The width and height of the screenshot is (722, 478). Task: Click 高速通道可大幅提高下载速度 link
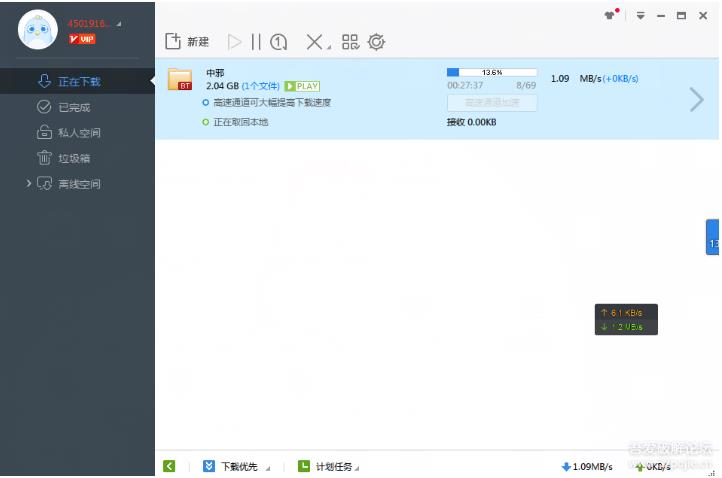coord(272,102)
